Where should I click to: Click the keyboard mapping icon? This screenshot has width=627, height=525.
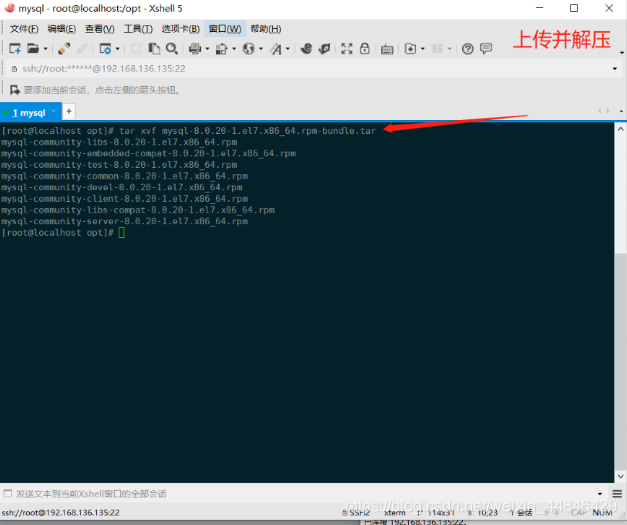tap(387, 49)
